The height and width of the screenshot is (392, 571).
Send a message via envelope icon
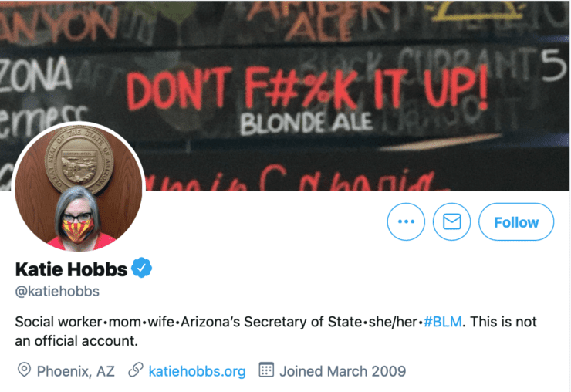point(451,222)
